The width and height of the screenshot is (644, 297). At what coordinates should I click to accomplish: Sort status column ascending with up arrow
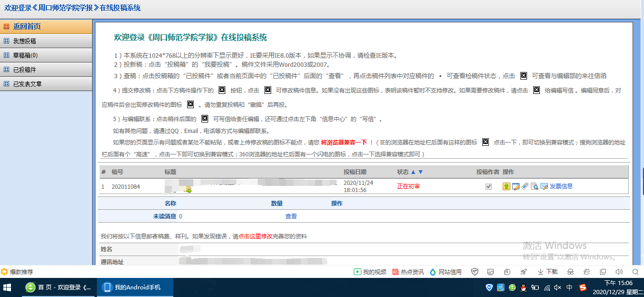click(x=413, y=172)
